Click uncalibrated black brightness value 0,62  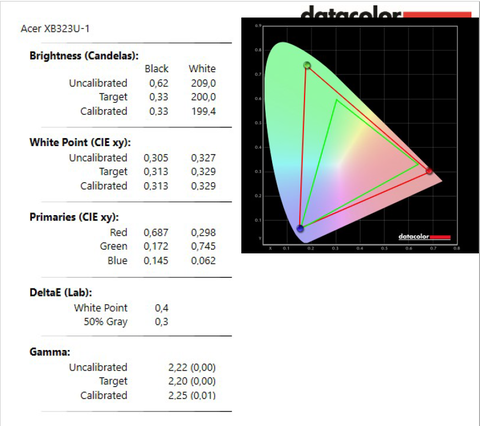point(159,83)
